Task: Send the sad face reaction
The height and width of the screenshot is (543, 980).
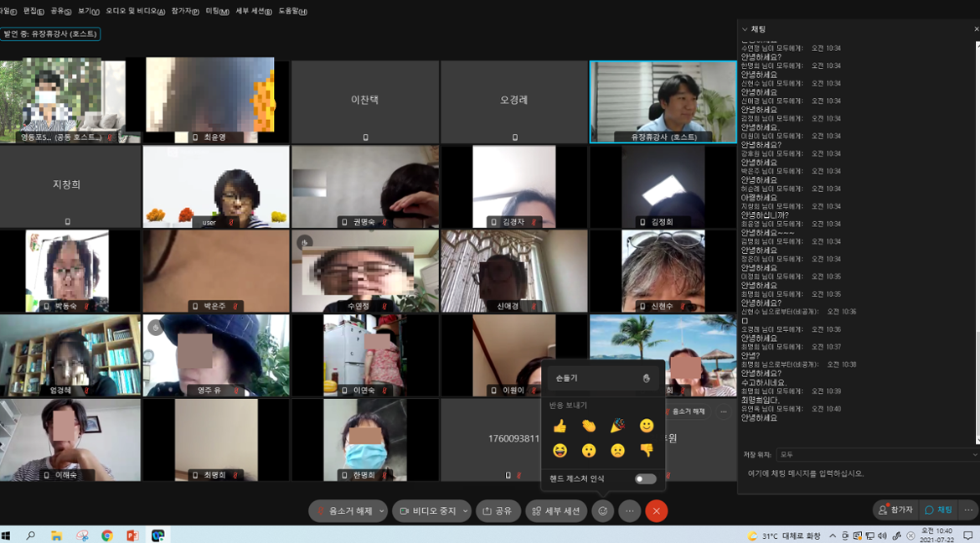Action: [x=617, y=451]
